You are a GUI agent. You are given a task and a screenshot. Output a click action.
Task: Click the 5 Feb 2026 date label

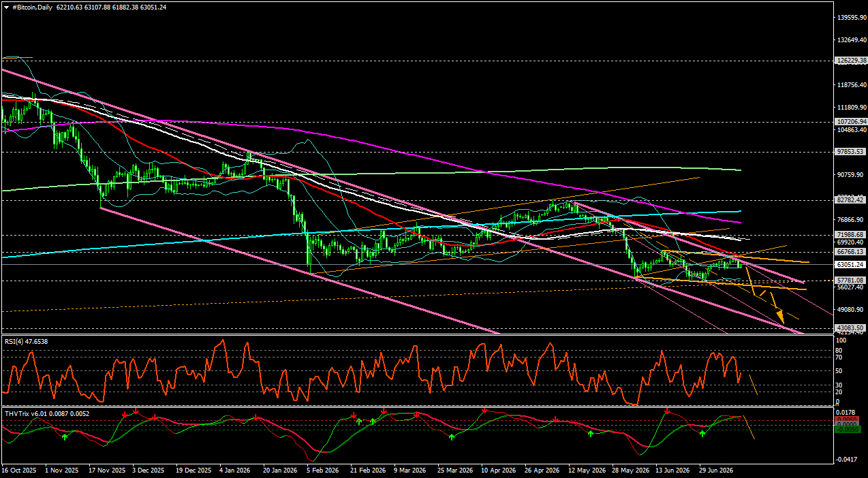324,471
